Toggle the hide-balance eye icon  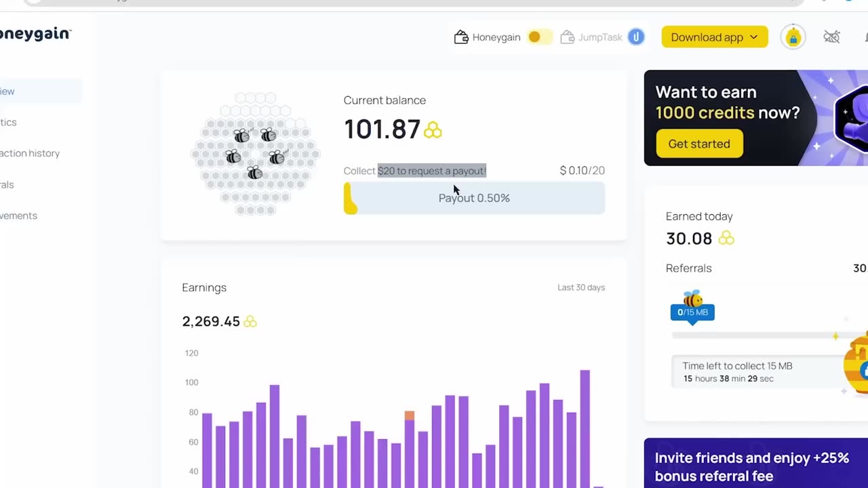pos(831,37)
